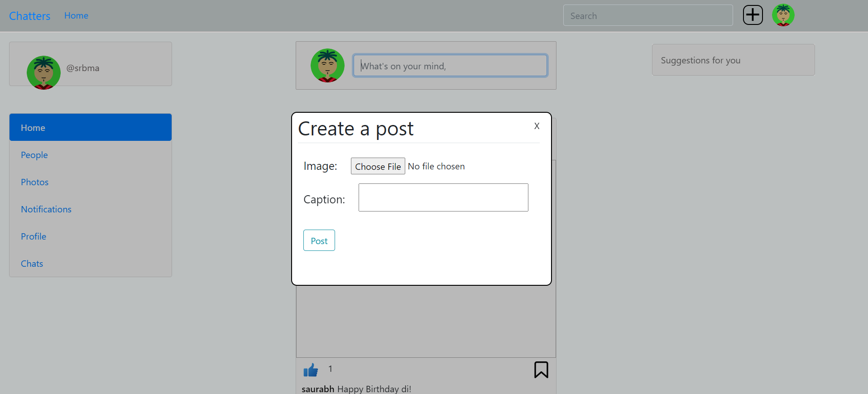Go to Home in the top navbar
Viewport: 868px width, 394px height.
(x=76, y=15)
